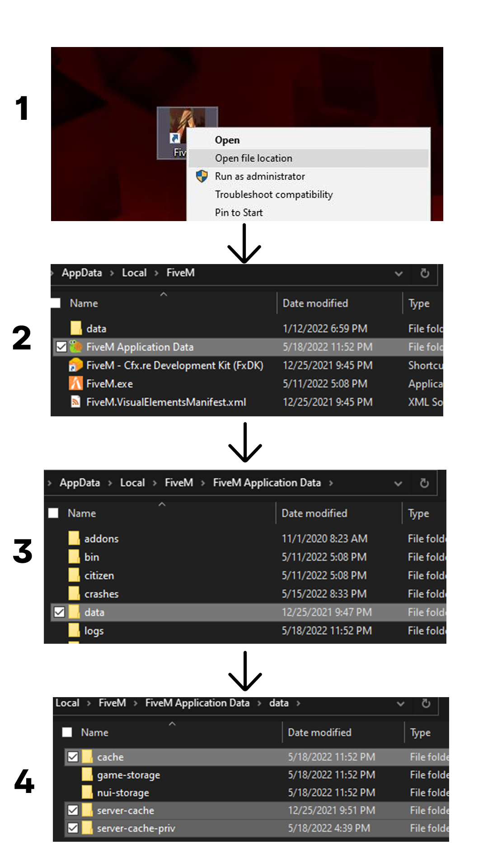Sort by Date modified in the 'data' folder window
Image resolution: width=488 pixels, height=868 pixels.
(x=319, y=732)
